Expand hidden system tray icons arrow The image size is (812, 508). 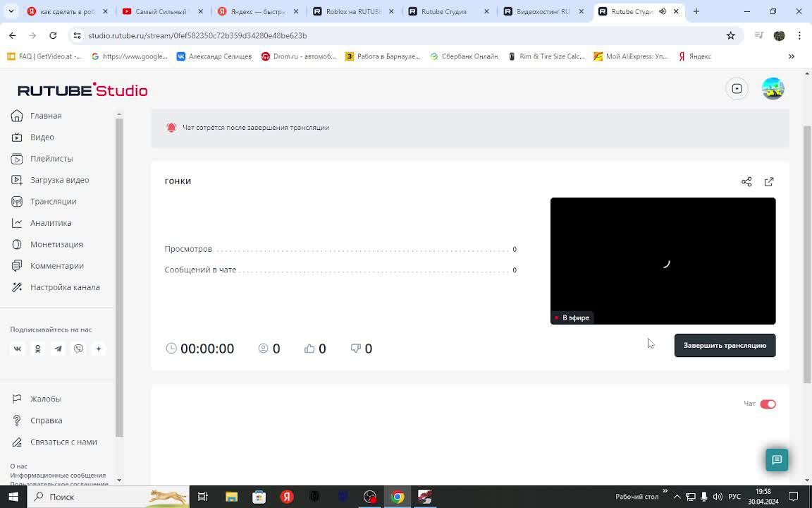(677, 497)
